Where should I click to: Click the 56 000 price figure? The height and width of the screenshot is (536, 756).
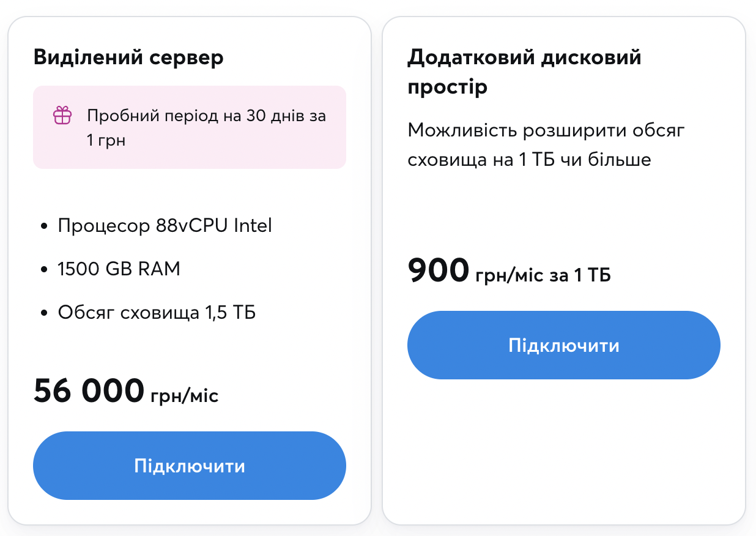click(x=89, y=390)
